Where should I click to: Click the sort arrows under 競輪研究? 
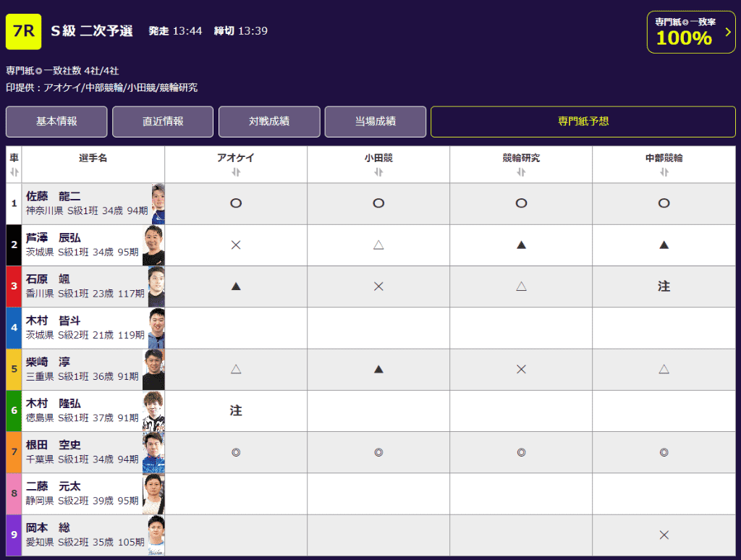tap(520, 172)
